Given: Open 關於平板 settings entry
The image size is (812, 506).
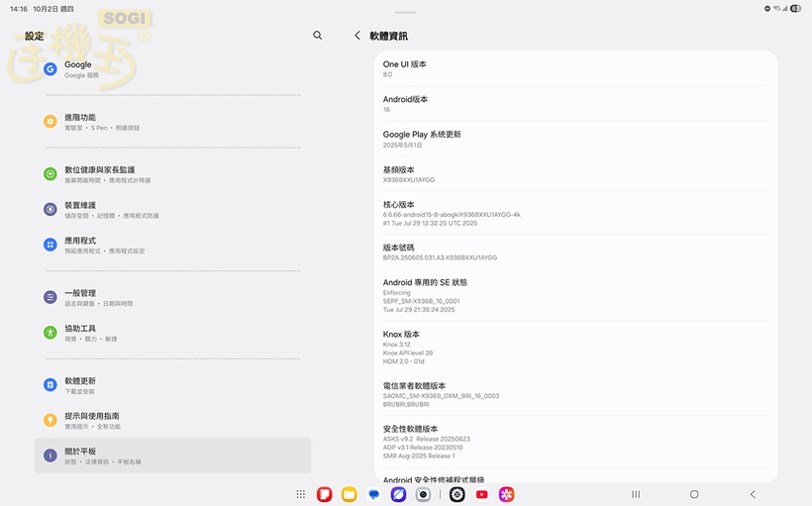Looking at the screenshot, I should [172, 455].
